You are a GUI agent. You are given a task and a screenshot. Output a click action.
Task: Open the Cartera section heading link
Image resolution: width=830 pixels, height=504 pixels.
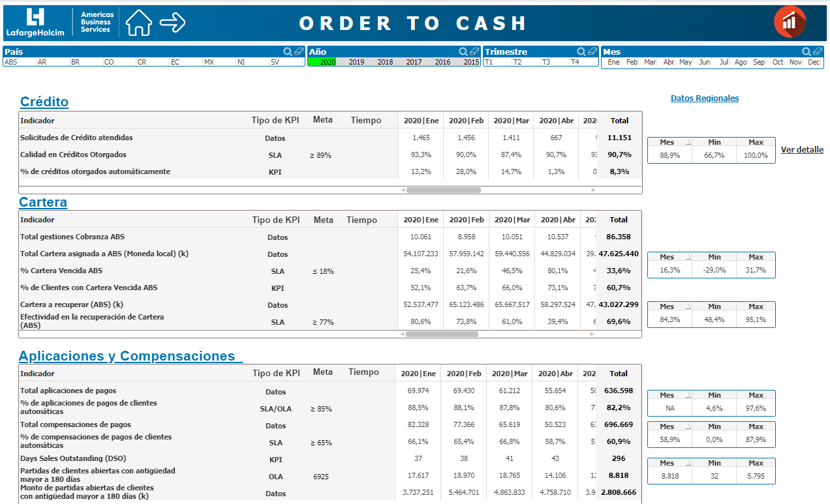tap(43, 202)
